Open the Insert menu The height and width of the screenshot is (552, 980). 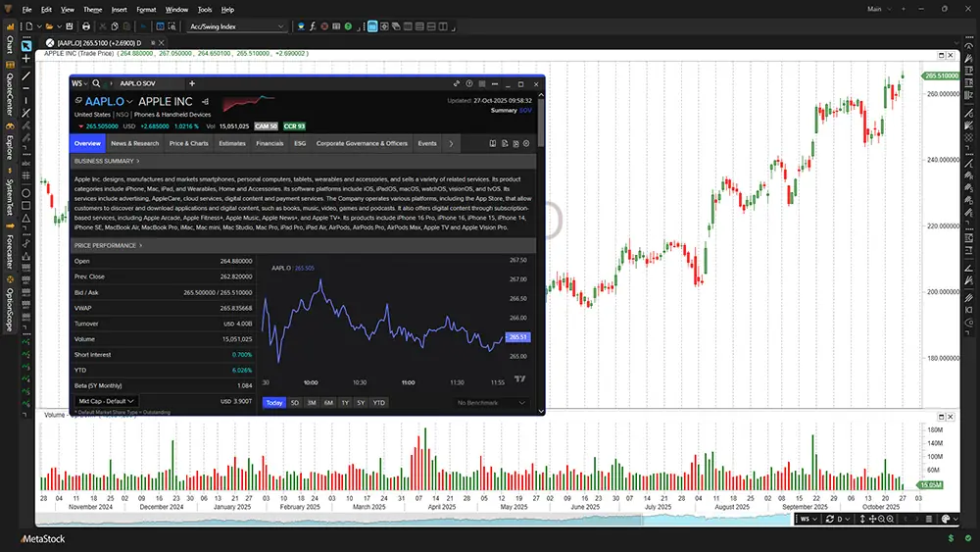pyautogui.click(x=119, y=9)
